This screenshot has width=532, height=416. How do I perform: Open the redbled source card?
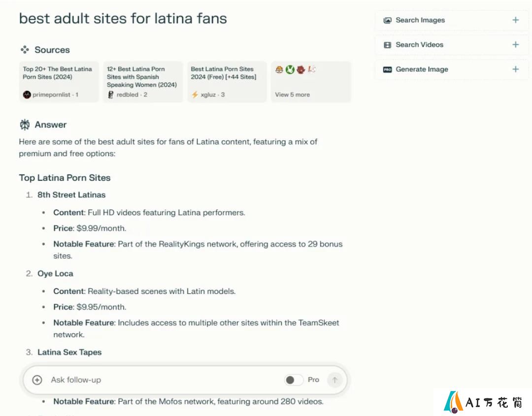coord(143,82)
